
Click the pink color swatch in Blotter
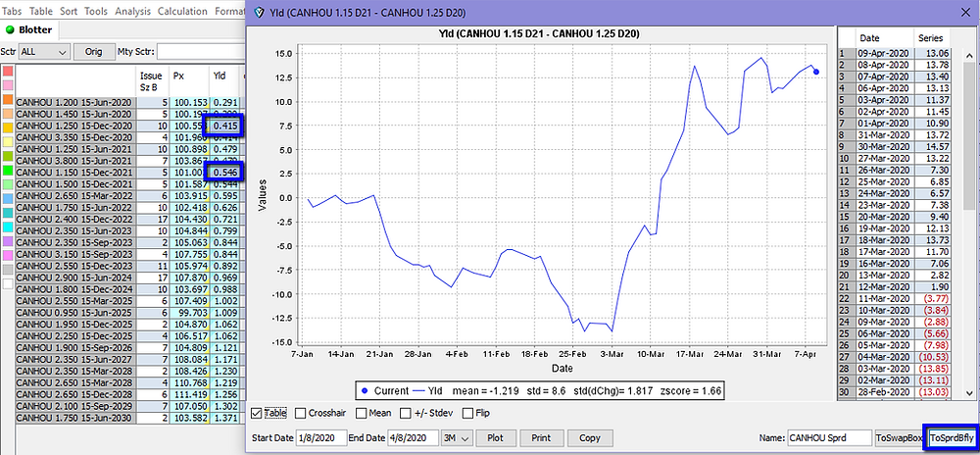point(8,85)
